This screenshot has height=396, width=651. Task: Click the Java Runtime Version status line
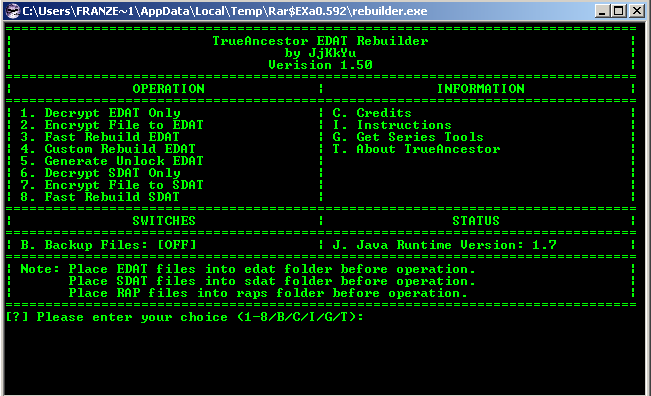point(444,245)
